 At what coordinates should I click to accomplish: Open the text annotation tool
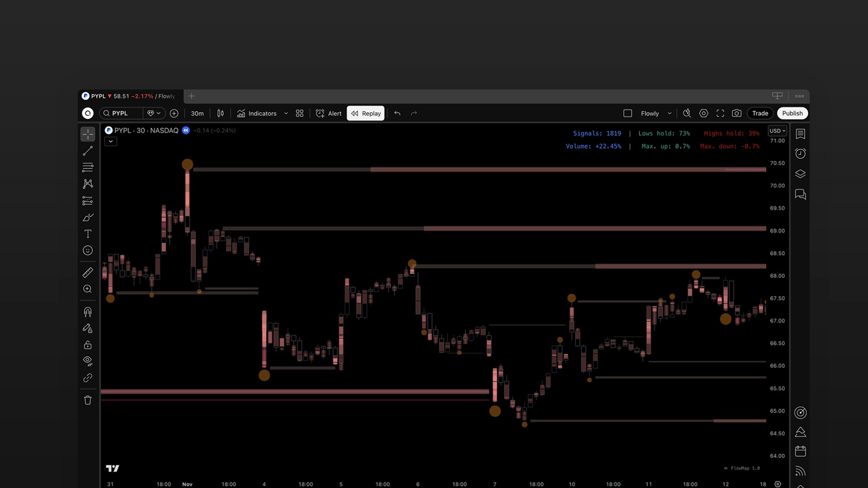pyautogui.click(x=88, y=234)
